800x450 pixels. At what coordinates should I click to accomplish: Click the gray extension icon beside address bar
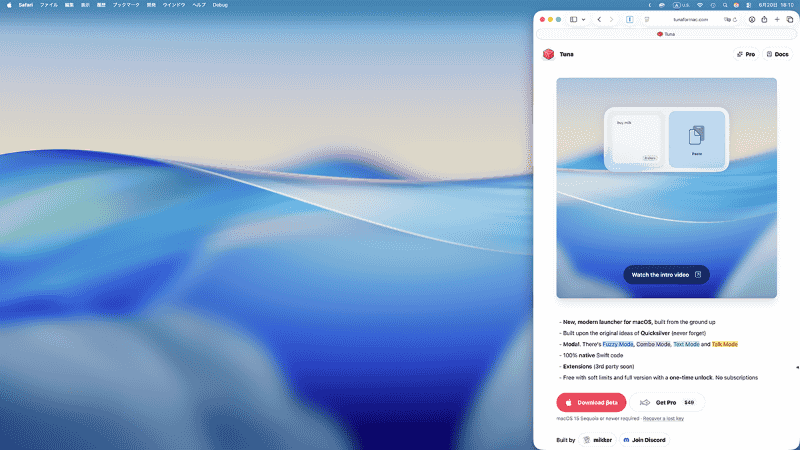tap(646, 19)
